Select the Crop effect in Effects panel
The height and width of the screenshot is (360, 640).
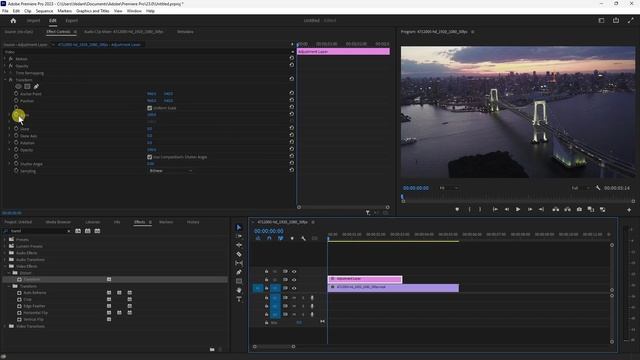pyautogui.click(x=27, y=300)
